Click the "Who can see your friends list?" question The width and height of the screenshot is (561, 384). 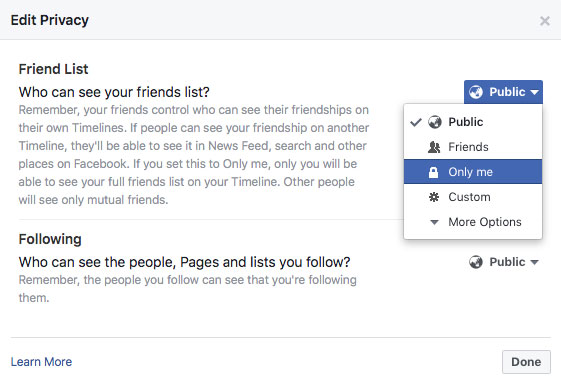[x=114, y=92]
